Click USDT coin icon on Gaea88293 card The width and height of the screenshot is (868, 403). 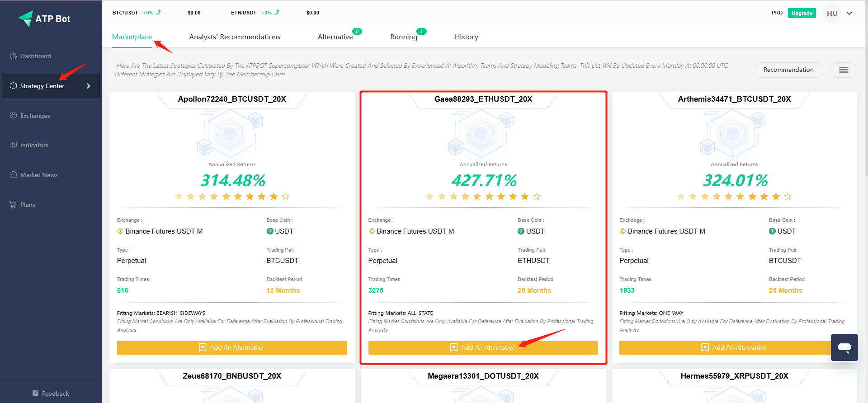(521, 231)
